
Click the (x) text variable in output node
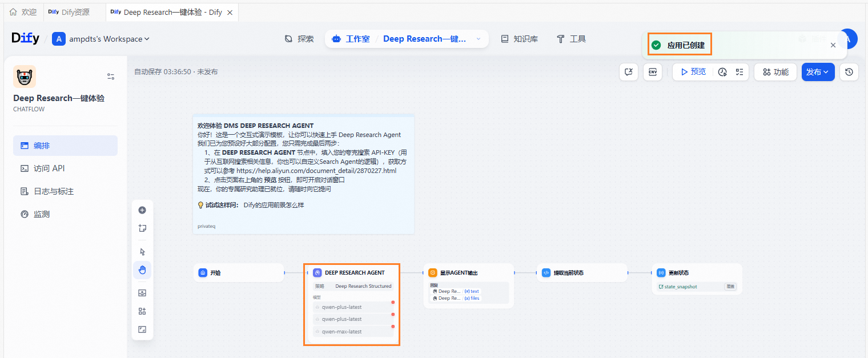click(x=472, y=291)
